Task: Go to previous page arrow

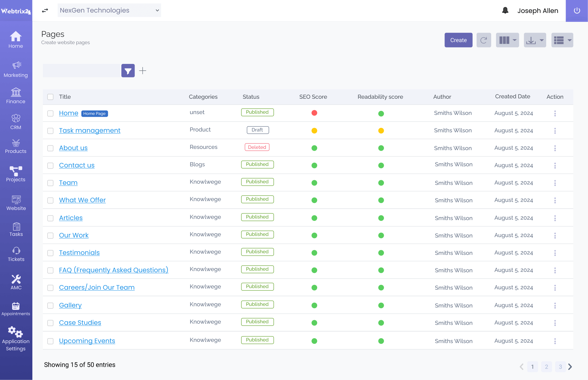Action: pos(522,367)
